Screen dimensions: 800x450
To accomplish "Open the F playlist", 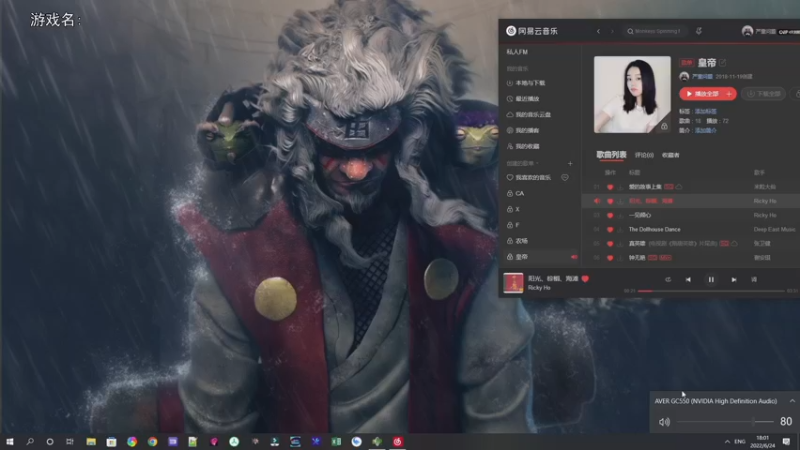I will 513,225.
